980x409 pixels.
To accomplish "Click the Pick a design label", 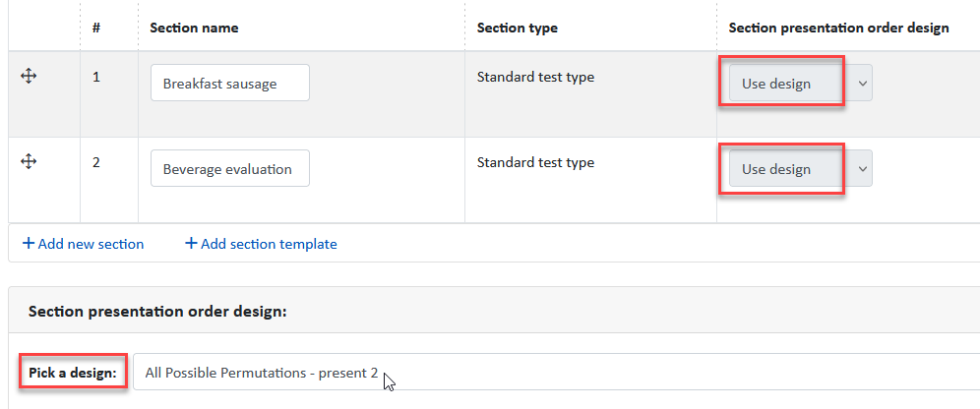I will [x=73, y=373].
